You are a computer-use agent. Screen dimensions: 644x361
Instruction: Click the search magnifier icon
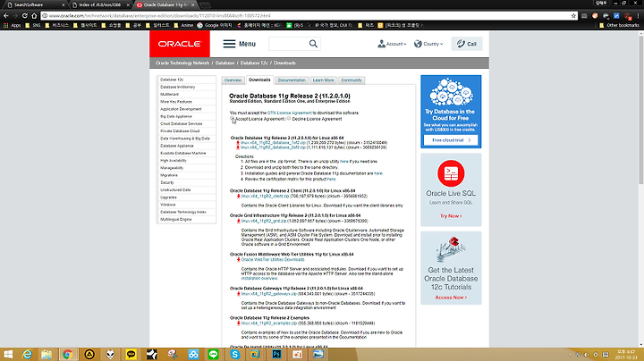tap(313, 44)
